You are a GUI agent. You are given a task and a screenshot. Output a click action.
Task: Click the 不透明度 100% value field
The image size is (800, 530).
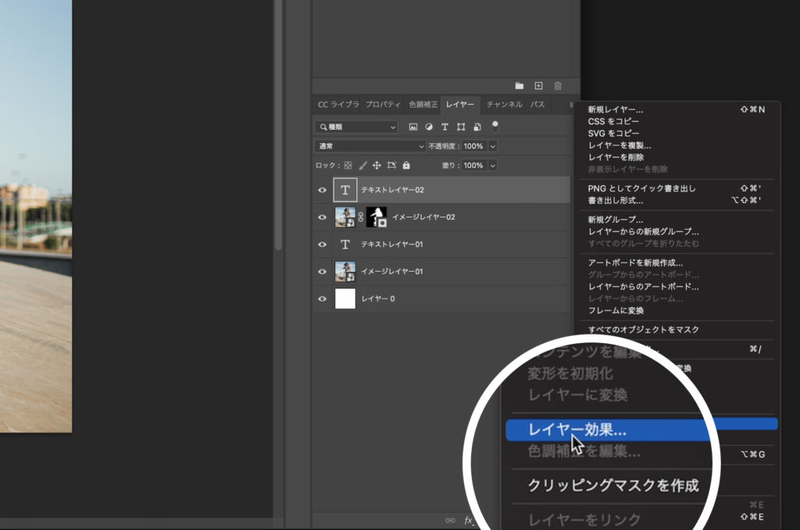pos(475,146)
